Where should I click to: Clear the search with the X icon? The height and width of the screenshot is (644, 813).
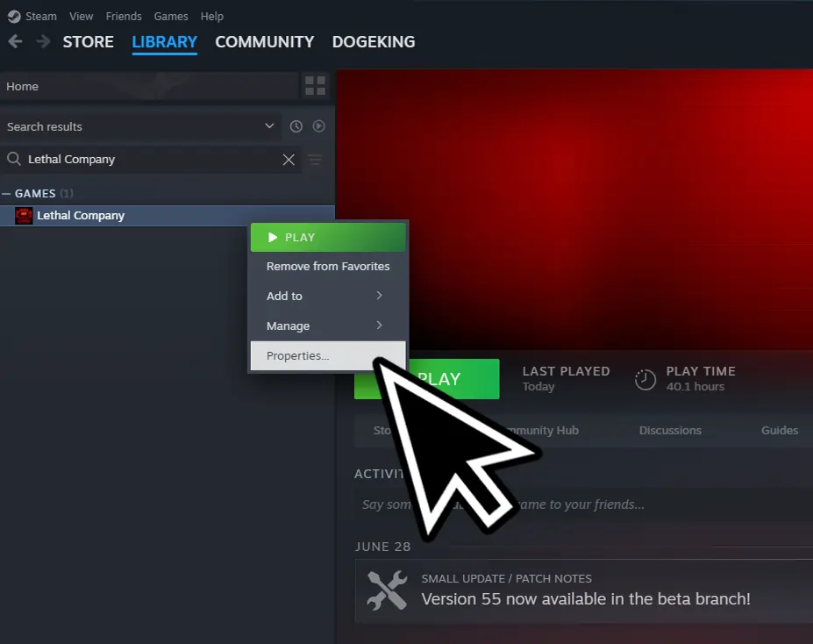(289, 160)
